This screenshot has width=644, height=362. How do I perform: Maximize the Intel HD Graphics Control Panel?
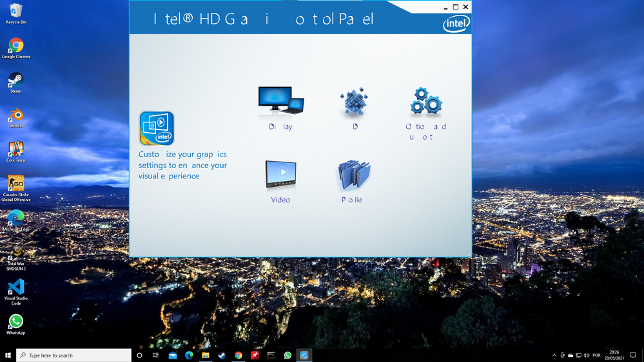pyautogui.click(x=456, y=7)
